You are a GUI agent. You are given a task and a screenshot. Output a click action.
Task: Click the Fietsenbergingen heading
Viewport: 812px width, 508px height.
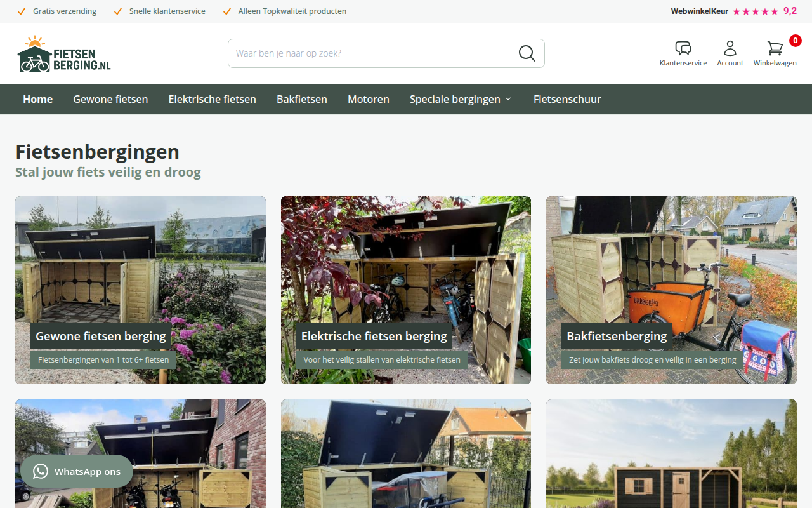click(x=97, y=152)
